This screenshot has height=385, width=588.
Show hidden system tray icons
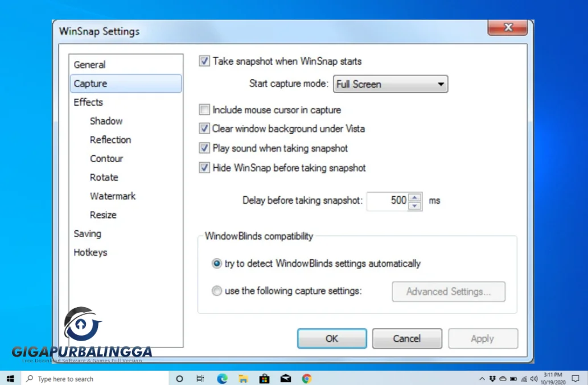pyautogui.click(x=482, y=379)
